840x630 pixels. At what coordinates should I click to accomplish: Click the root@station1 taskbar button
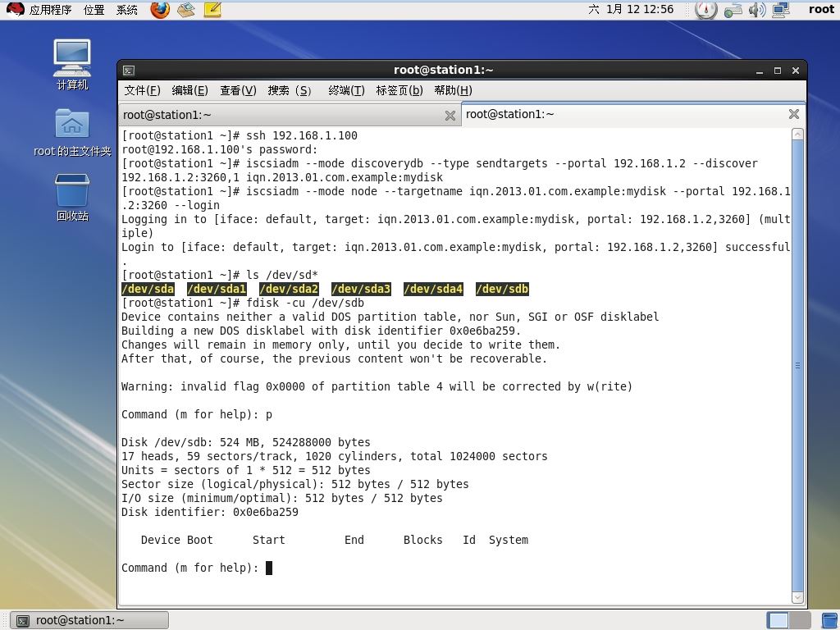(x=89, y=620)
